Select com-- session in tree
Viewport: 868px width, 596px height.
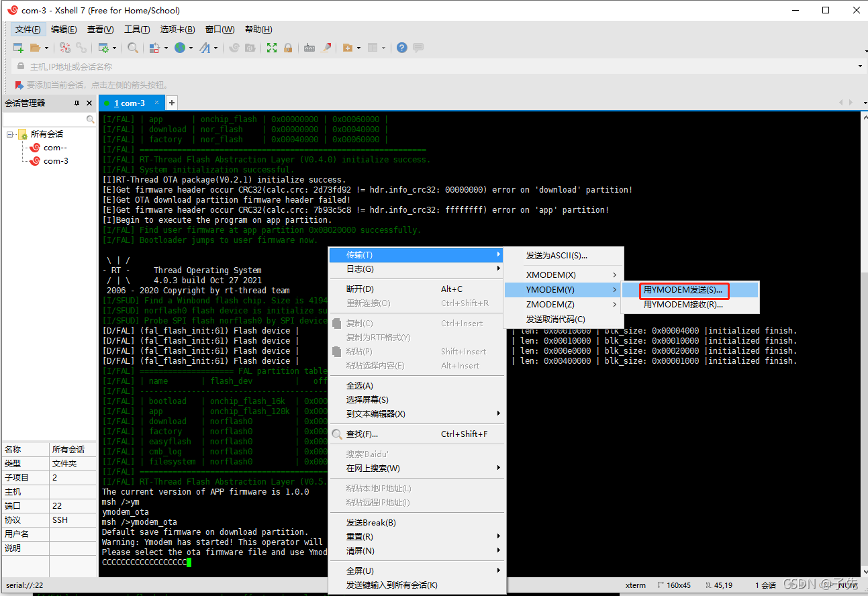(x=48, y=148)
